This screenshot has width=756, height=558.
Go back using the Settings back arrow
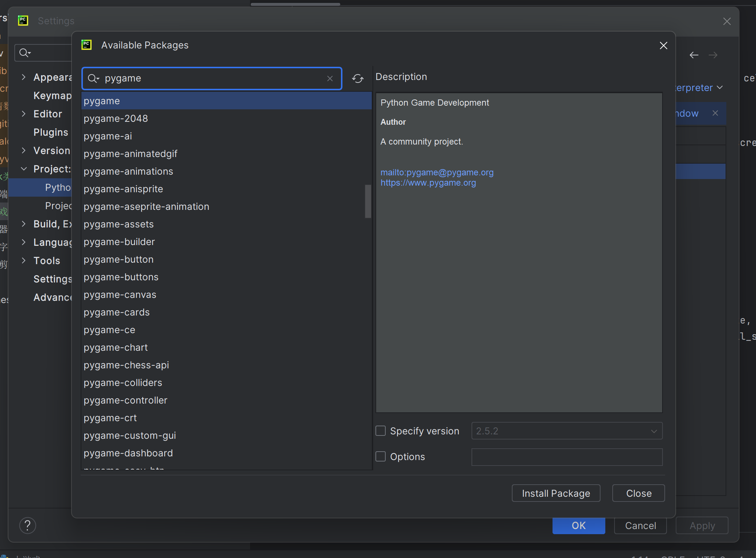(x=694, y=55)
